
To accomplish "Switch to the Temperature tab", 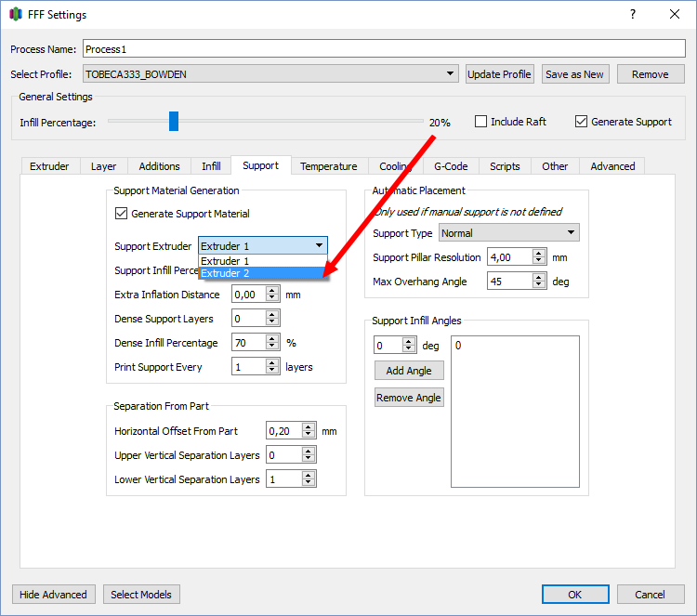I will [x=328, y=166].
